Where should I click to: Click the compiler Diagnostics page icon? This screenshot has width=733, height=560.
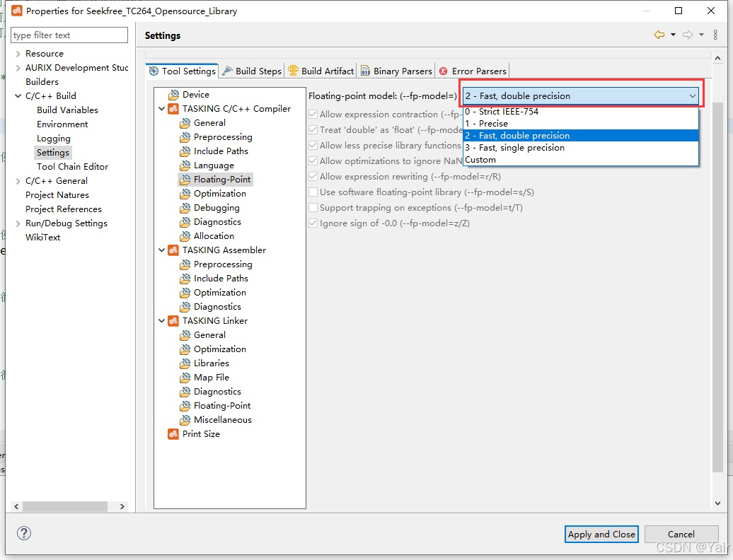[x=185, y=222]
